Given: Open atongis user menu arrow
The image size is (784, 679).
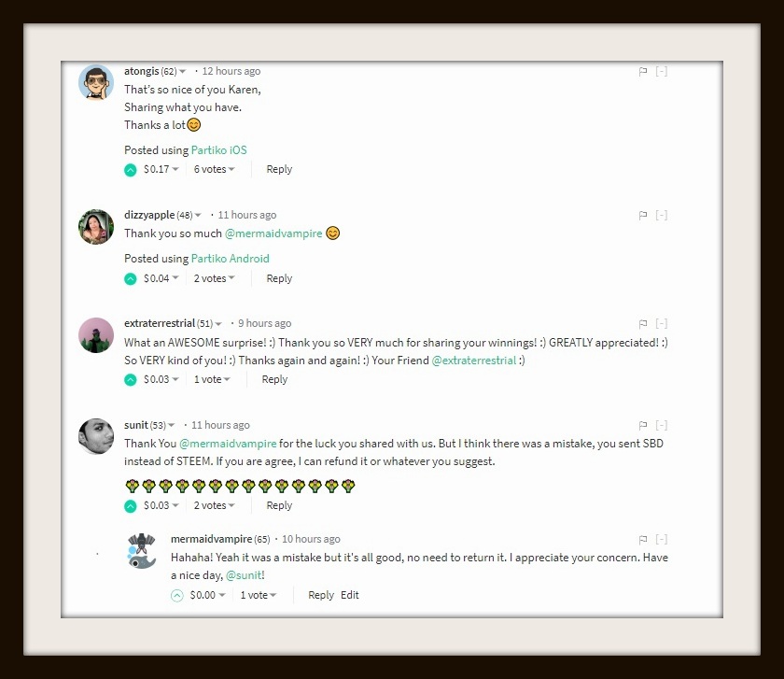Looking at the screenshot, I should [x=183, y=72].
